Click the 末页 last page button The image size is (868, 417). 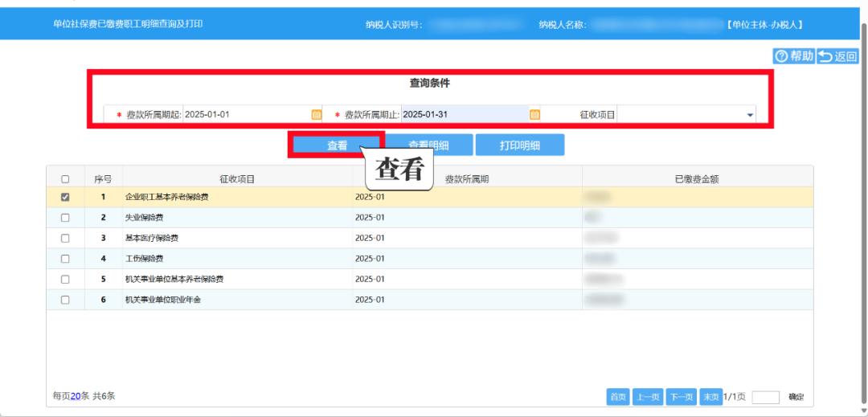click(x=710, y=397)
